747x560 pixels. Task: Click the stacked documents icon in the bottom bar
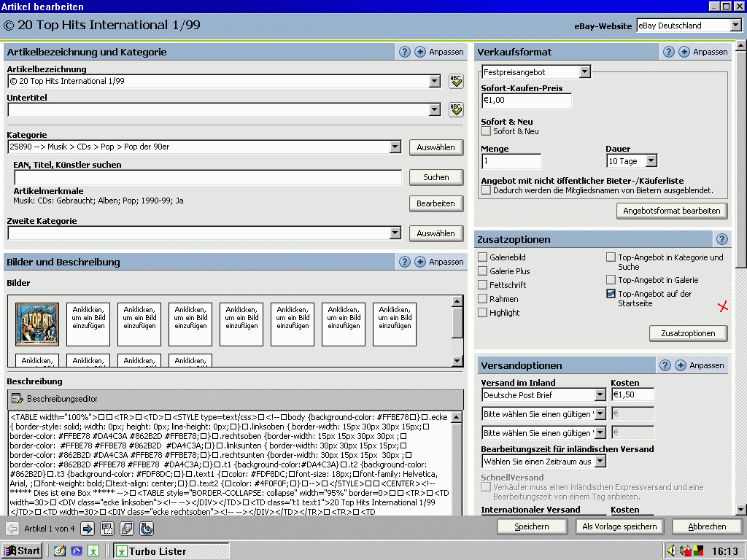(127, 528)
